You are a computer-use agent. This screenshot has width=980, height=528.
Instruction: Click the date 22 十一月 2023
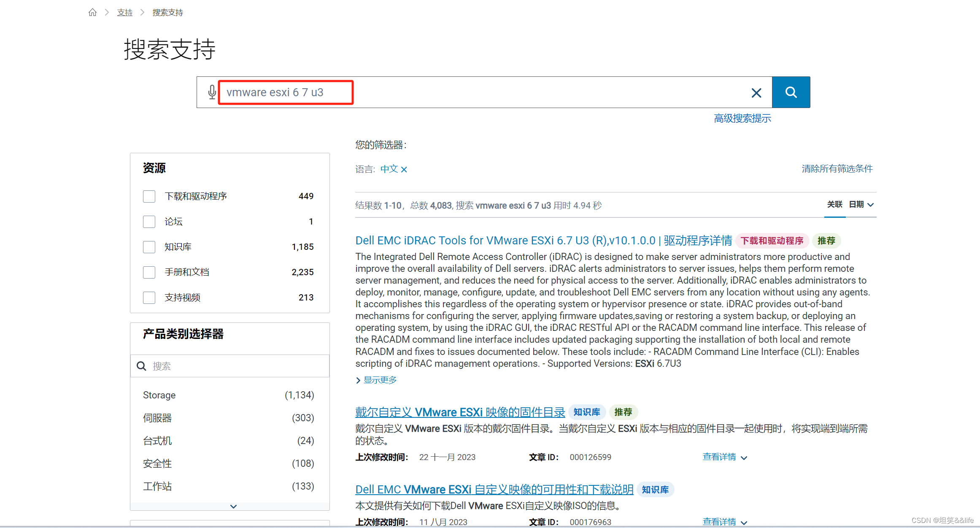[x=447, y=457]
